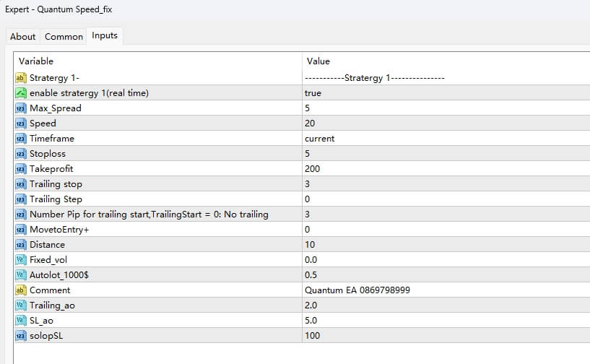Click the integer icon next to Speed
Viewport: 590px width, 364px height.
(20, 123)
